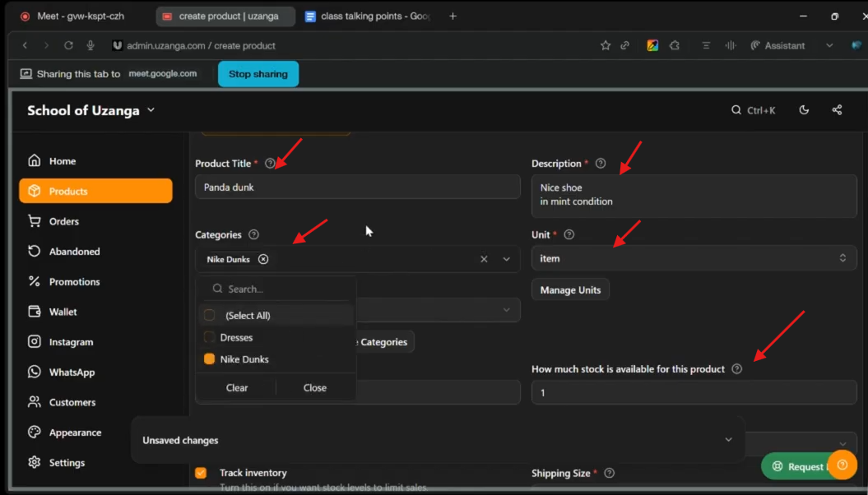Click the Customers sidebar icon
This screenshot has width=868, height=495.
35,402
